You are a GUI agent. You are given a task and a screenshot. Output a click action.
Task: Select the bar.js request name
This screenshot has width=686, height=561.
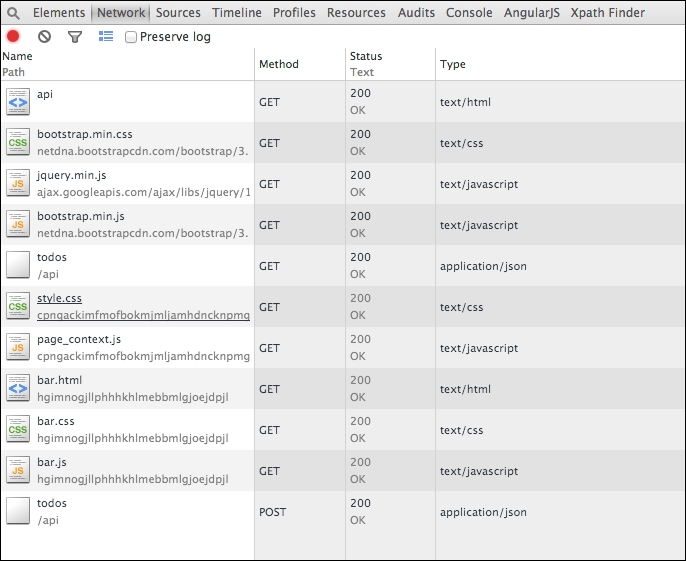[52, 463]
